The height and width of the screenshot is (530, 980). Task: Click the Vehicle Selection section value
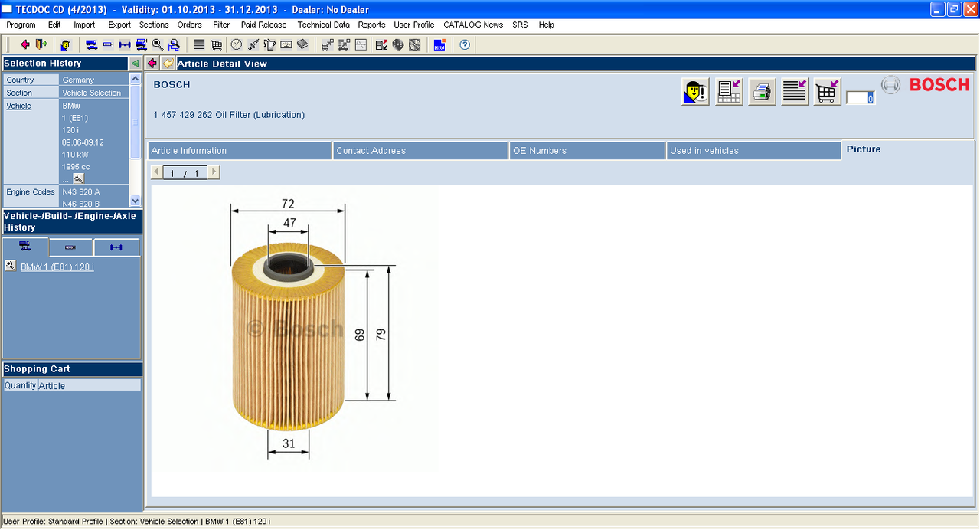91,93
